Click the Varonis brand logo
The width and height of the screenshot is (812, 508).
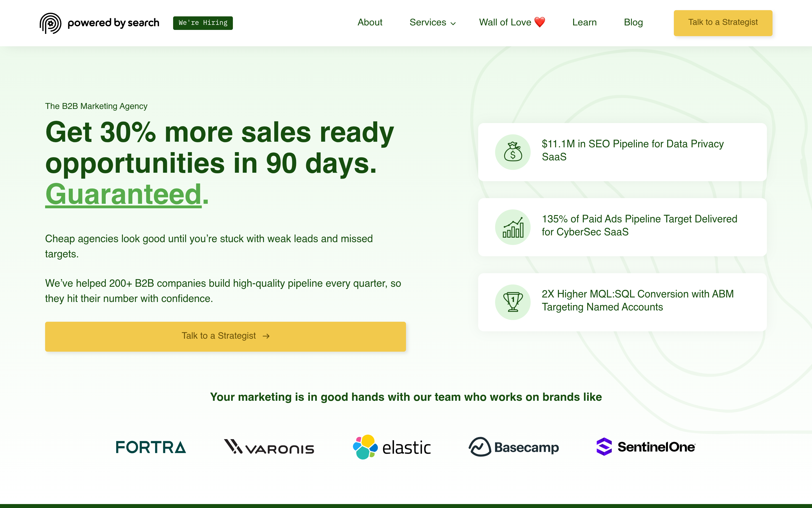269,447
